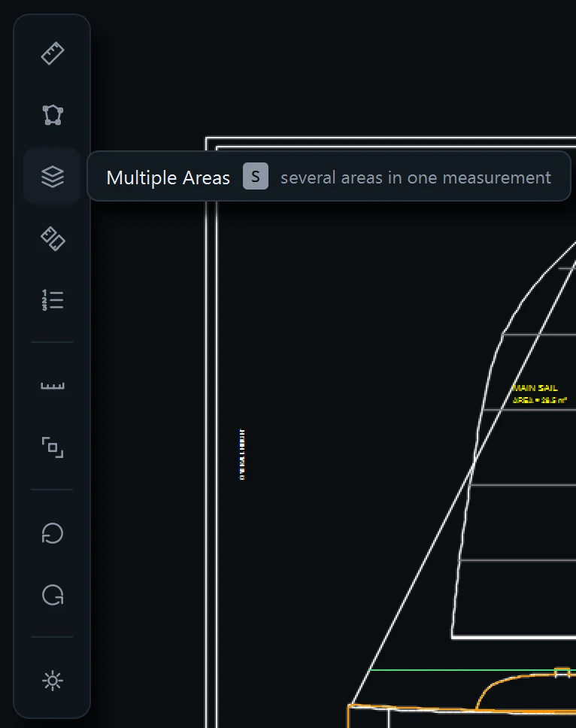
Task: Choose the scale calibration ruler icon
Action: [53, 386]
